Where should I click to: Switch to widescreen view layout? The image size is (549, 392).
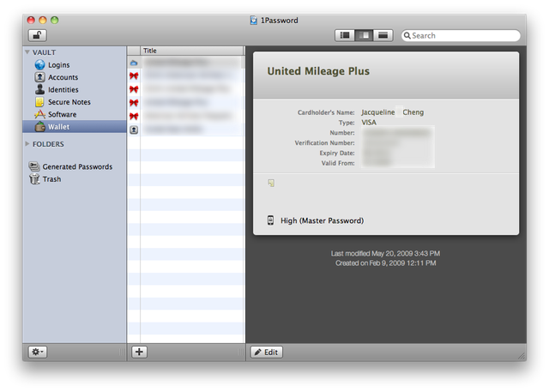(x=383, y=35)
